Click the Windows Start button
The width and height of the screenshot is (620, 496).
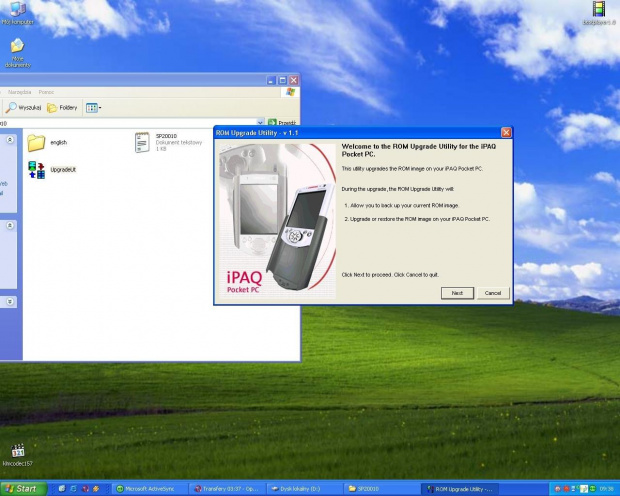pos(21,488)
